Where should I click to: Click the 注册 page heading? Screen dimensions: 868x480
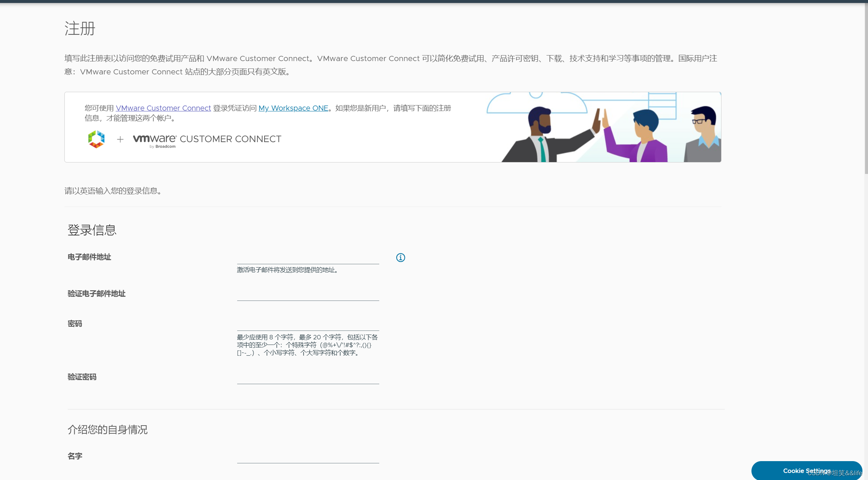click(80, 28)
